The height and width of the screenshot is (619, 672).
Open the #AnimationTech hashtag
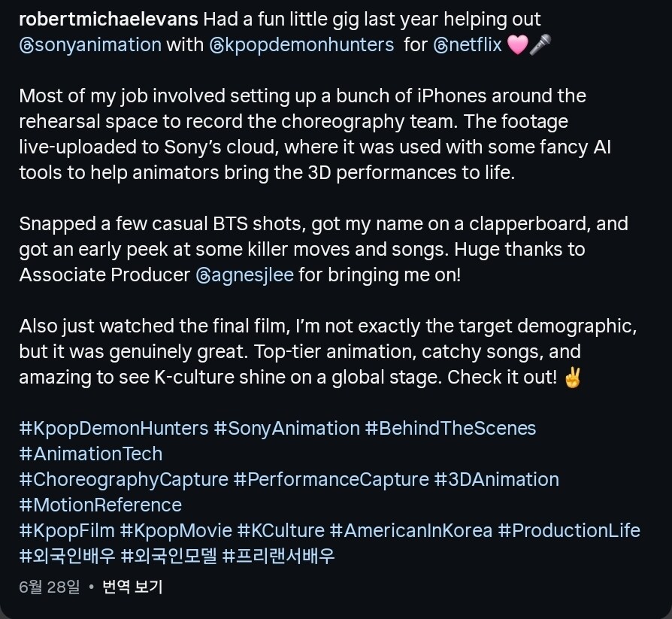(x=91, y=454)
